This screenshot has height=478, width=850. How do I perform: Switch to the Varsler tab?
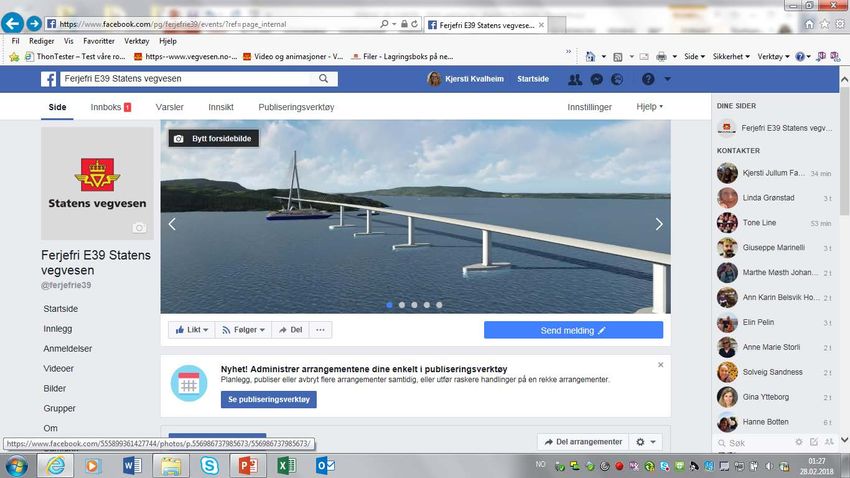[x=170, y=107]
